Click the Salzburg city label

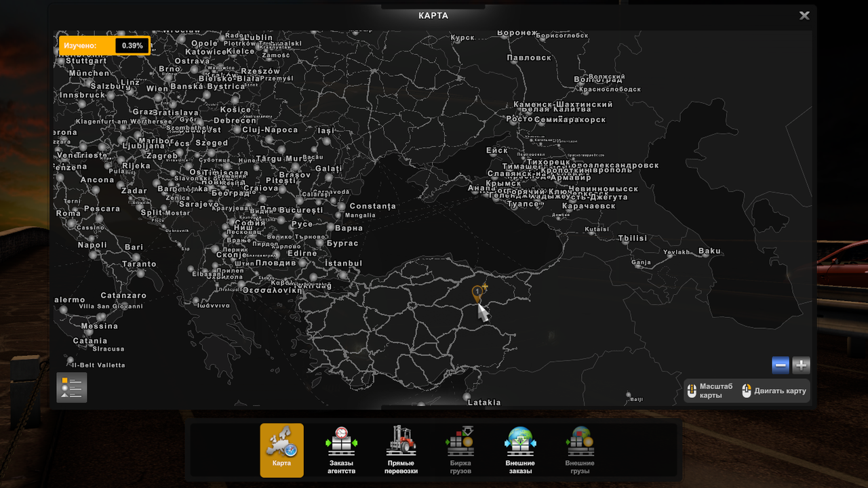point(111,86)
